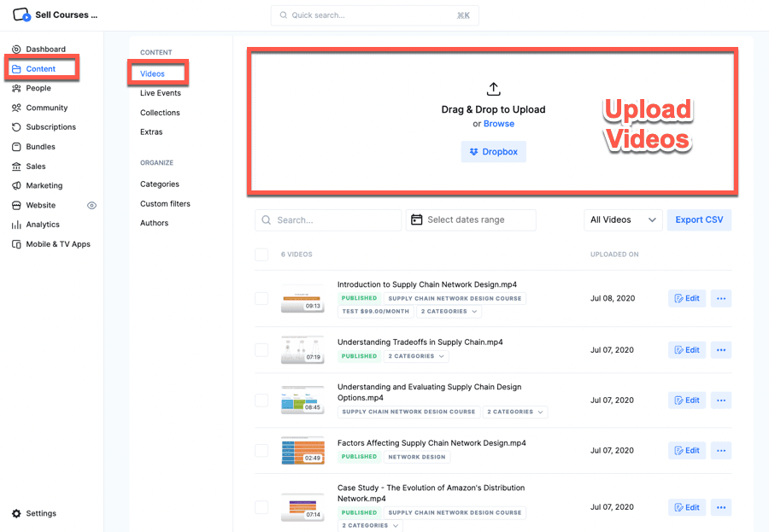Go to Categories under Organize
Viewport: 769px width, 532px height.
(x=160, y=184)
